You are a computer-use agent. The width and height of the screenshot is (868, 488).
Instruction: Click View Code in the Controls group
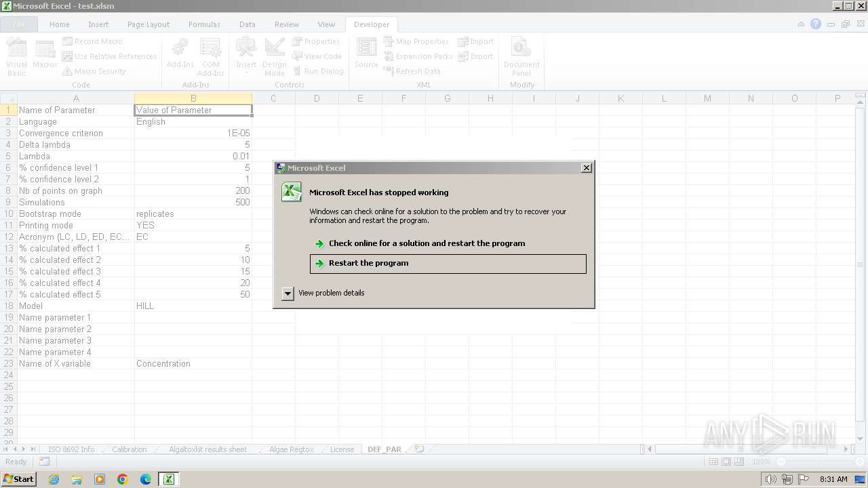[x=317, y=56]
